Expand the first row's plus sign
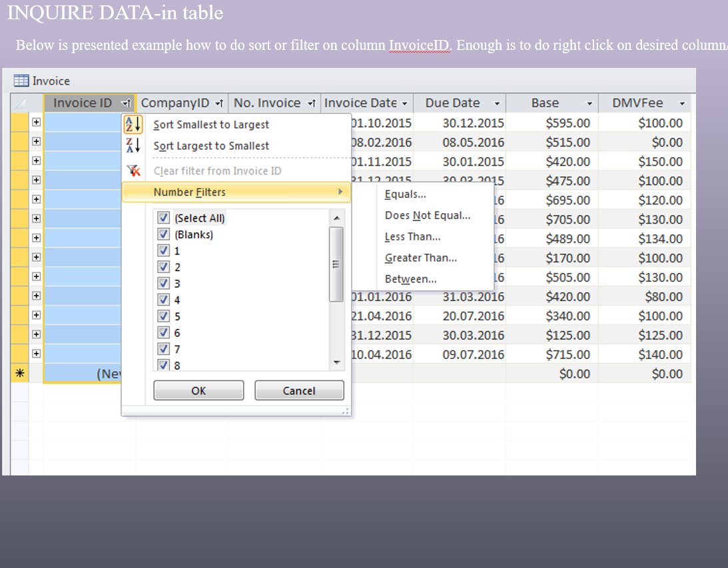This screenshot has height=568, width=728. pyautogui.click(x=36, y=123)
